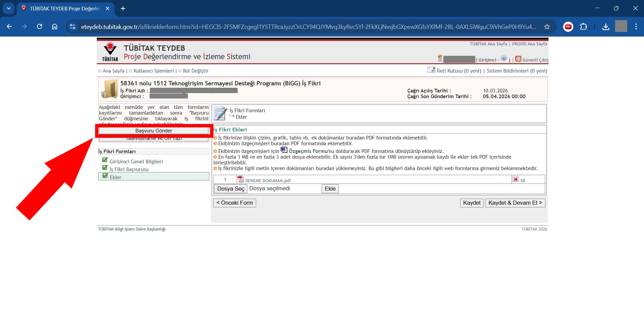Open the İleti Kutusu mailbox icon
Viewport: 644px width, 322px height.
click(x=431, y=70)
